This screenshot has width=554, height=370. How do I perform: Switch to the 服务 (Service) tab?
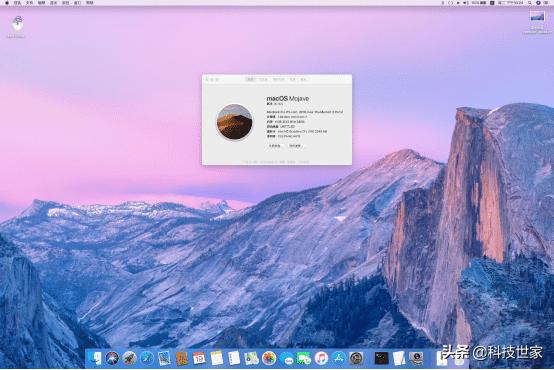pyautogui.click(x=303, y=80)
